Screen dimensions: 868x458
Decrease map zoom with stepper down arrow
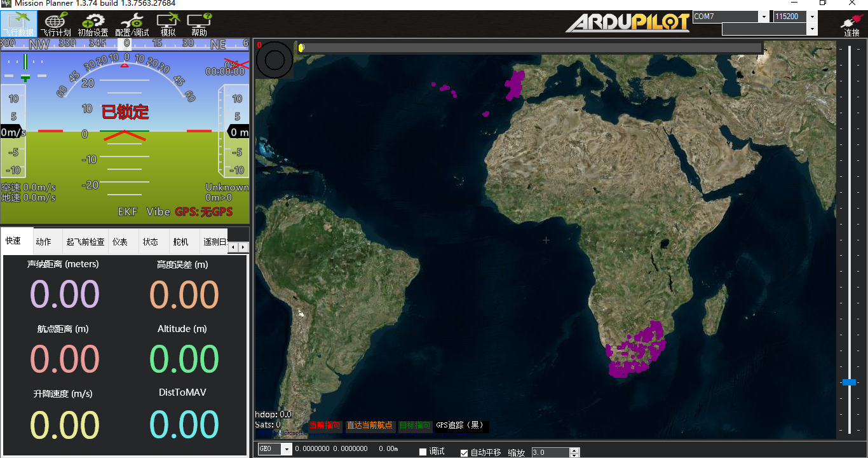tap(574, 455)
